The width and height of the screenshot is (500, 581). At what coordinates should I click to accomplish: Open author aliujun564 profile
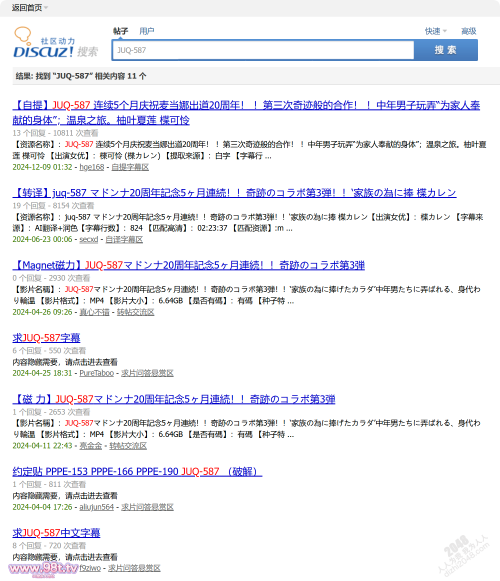[96, 507]
